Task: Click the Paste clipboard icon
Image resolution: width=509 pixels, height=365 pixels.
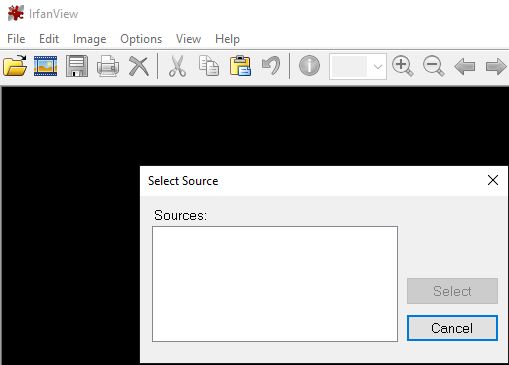Action: [x=240, y=66]
